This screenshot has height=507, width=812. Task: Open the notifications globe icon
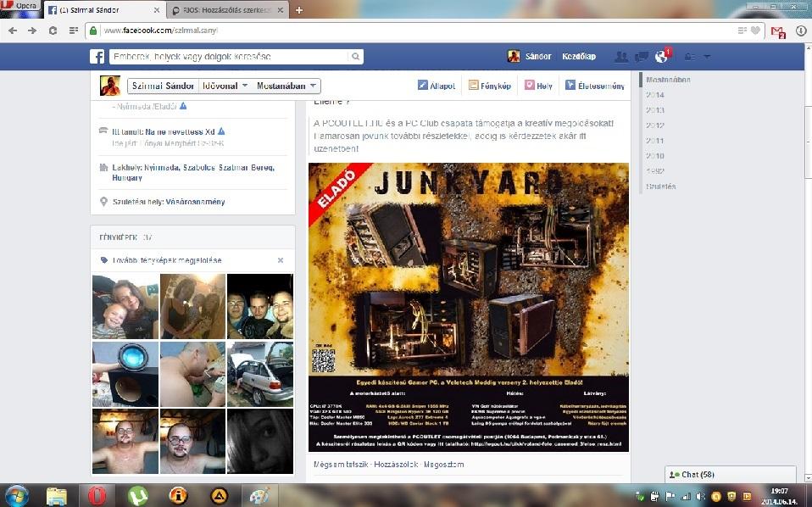coord(661,57)
